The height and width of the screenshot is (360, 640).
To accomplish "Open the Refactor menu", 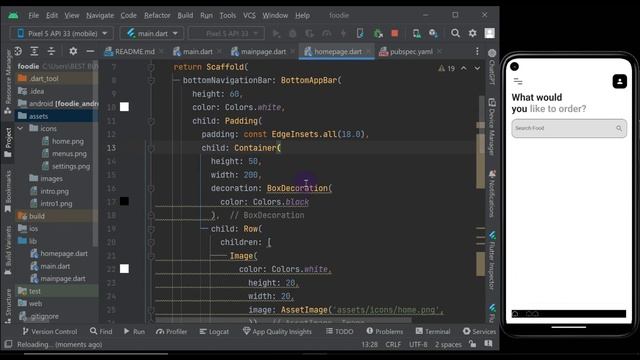I will click(157, 15).
